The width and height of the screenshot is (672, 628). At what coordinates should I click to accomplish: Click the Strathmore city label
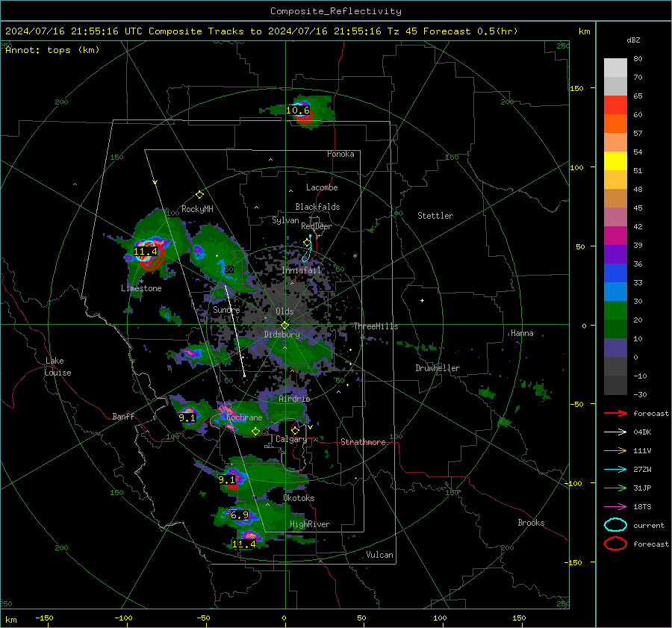[x=363, y=442]
